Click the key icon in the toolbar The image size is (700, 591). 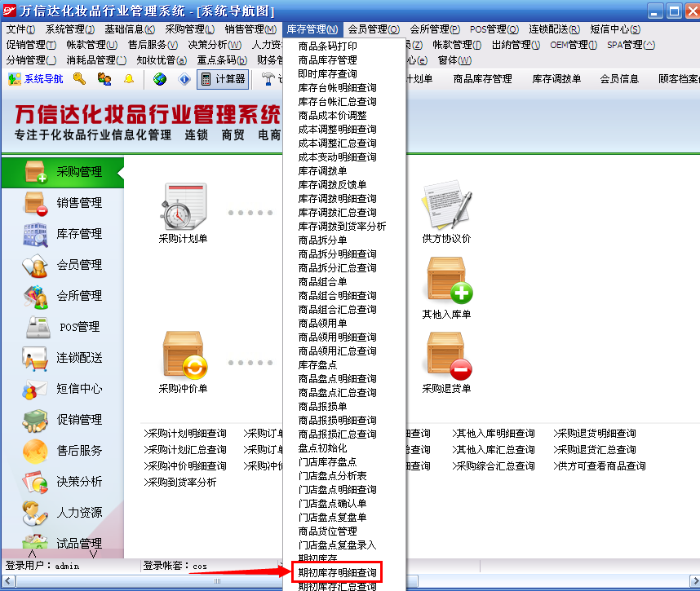pyautogui.click(x=79, y=79)
